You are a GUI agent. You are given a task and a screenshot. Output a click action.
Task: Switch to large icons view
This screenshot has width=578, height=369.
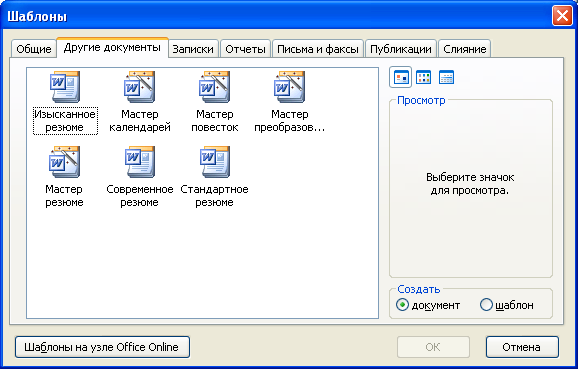tap(401, 77)
